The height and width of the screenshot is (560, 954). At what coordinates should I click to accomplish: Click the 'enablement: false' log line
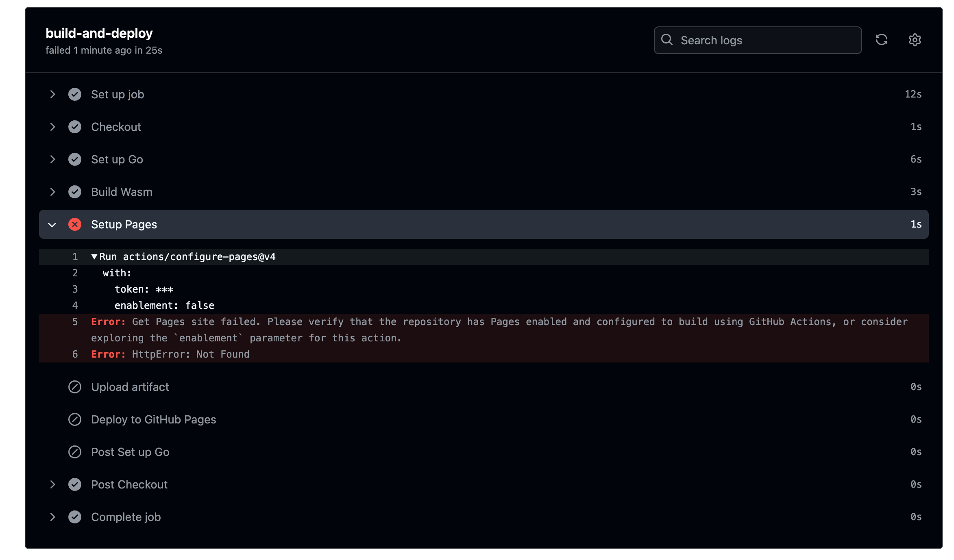pyautogui.click(x=484, y=306)
